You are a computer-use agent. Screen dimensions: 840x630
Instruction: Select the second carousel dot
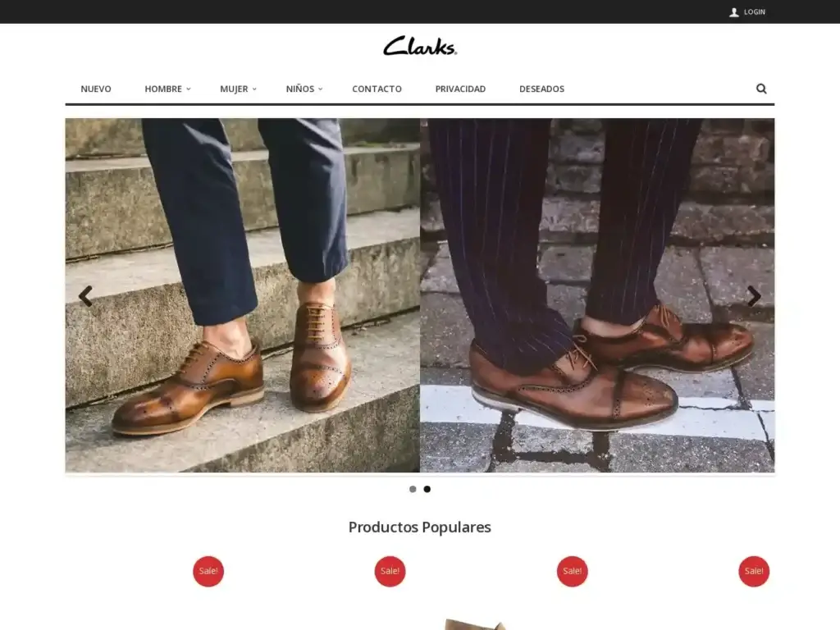[x=427, y=489]
